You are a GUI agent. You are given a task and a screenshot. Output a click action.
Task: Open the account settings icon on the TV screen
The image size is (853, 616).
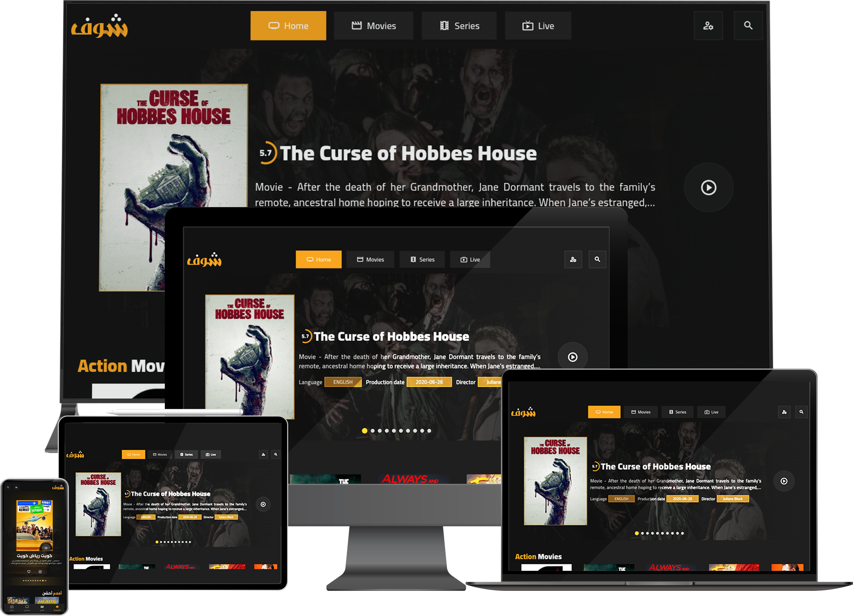[708, 26]
